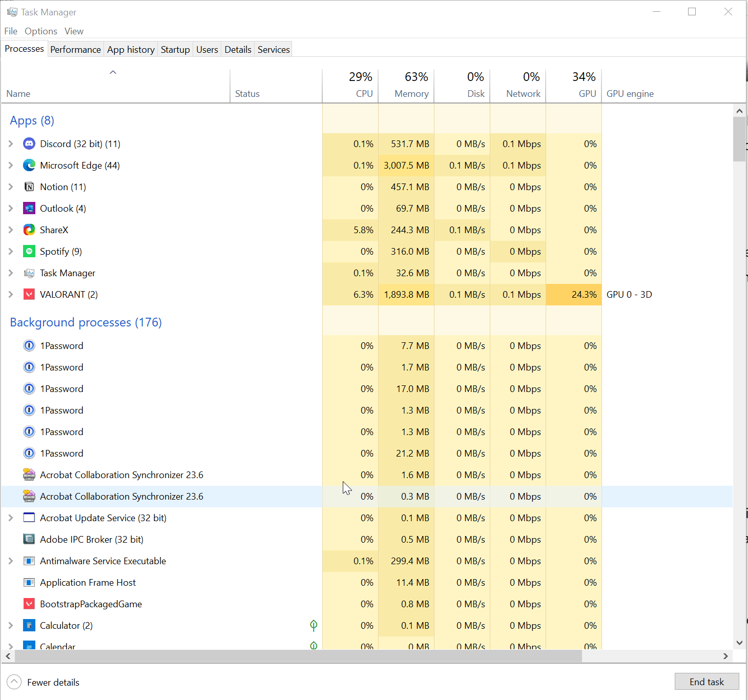748x700 pixels.
Task: Click the Notion app icon
Action: pyautogui.click(x=29, y=187)
